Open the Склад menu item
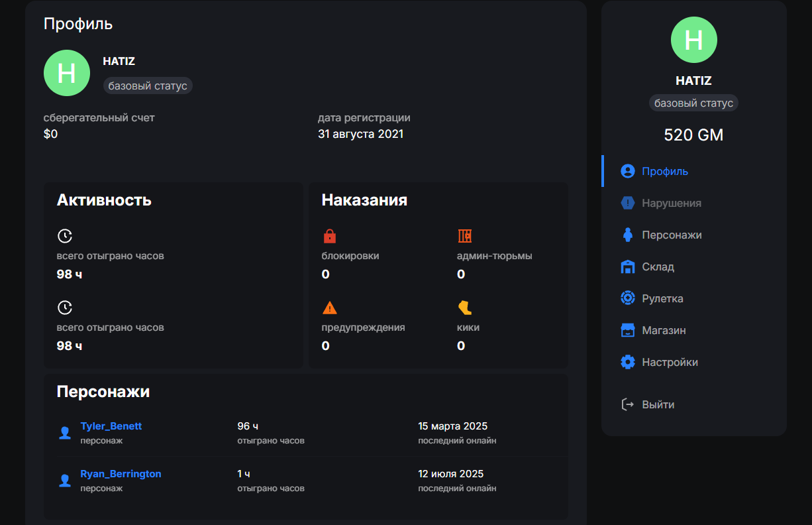812x525 pixels. (x=658, y=266)
